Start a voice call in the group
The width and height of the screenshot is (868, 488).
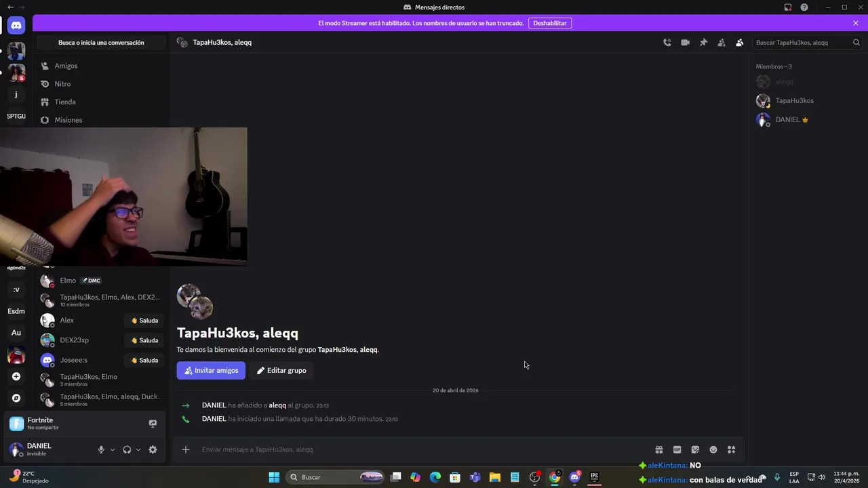[667, 42]
